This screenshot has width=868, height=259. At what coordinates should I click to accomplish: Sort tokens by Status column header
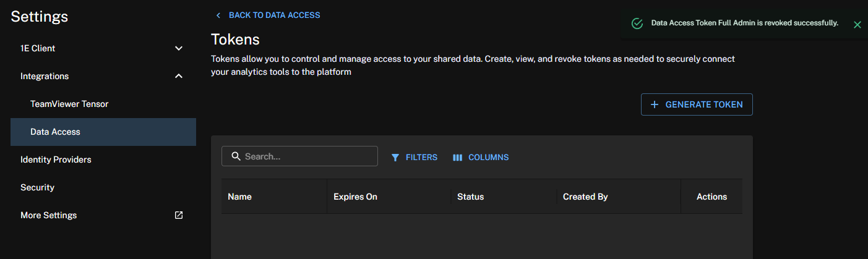(470, 197)
